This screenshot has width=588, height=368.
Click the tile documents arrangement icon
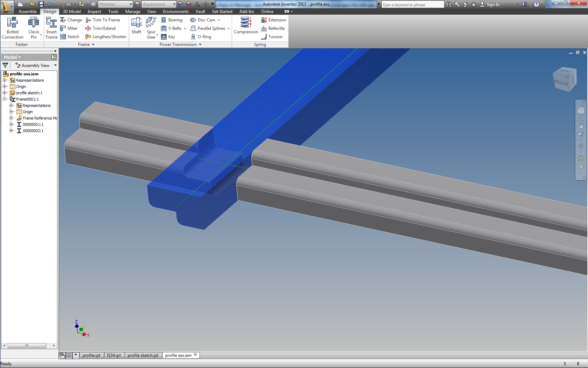pyautogui.click(x=69, y=355)
